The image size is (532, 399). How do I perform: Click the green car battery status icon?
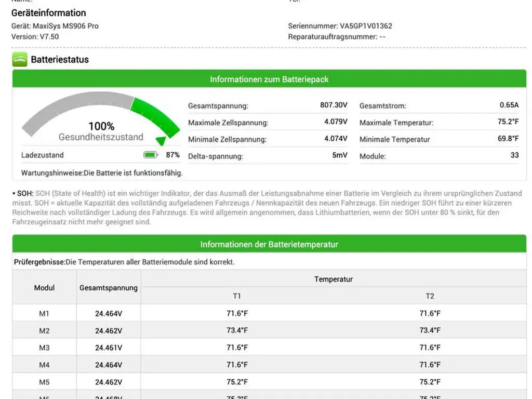coord(20,59)
